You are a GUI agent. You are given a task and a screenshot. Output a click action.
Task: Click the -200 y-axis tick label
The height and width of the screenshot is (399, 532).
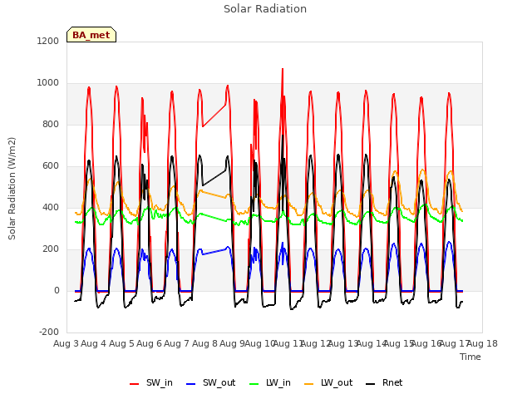pos(49,332)
